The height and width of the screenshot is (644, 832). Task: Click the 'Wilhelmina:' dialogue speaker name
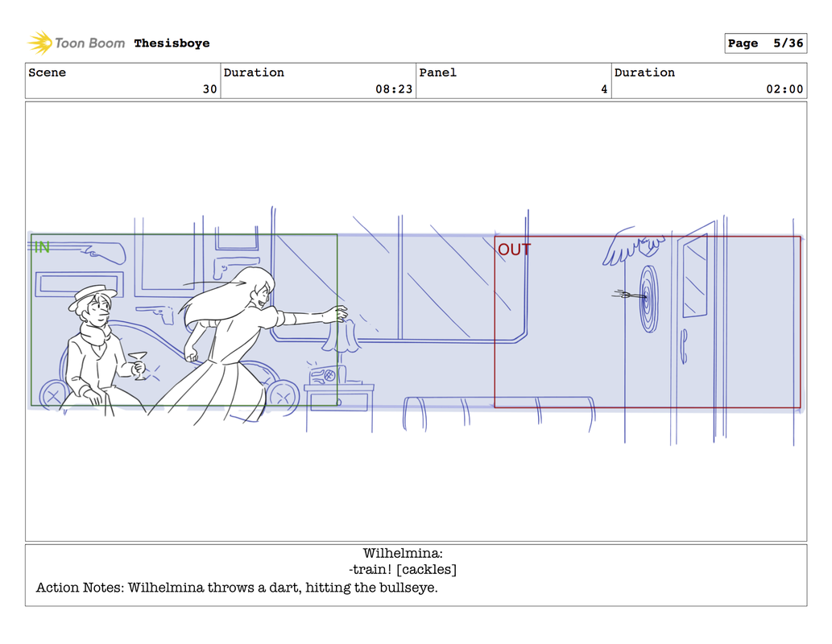tap(403, 553)
